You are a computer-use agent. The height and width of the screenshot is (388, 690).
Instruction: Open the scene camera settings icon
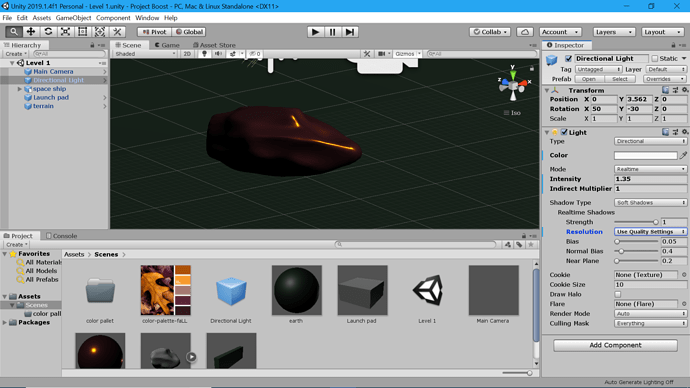pos(382,54)
